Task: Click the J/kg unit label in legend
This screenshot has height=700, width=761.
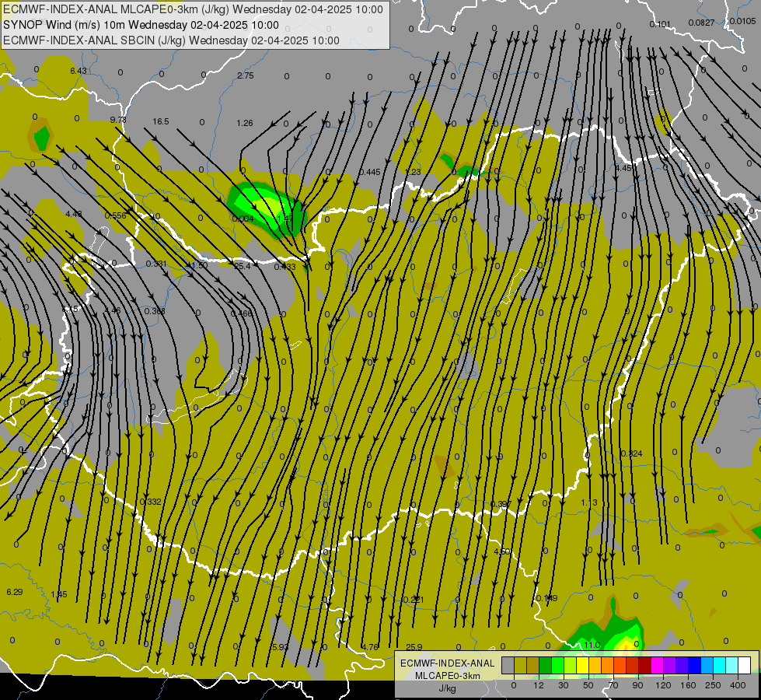Action: coord(447,688)
